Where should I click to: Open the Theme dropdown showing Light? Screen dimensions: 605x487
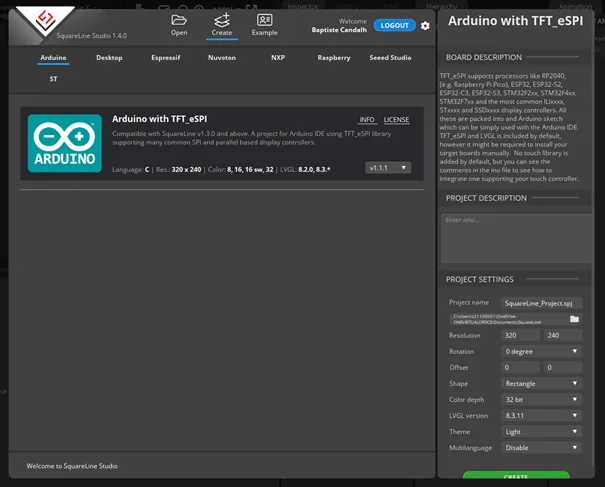[x=541, y=431]
